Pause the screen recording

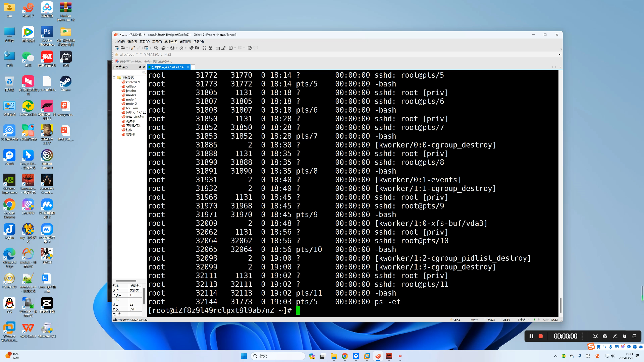pyautogui.click(x=531, y=336)
